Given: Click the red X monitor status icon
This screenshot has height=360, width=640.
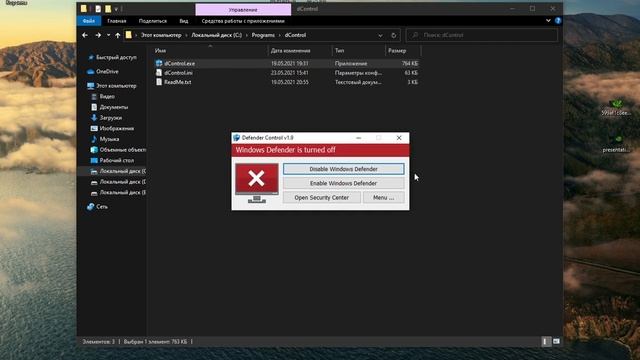Looking at the screenshot, I should click(257, 183).
